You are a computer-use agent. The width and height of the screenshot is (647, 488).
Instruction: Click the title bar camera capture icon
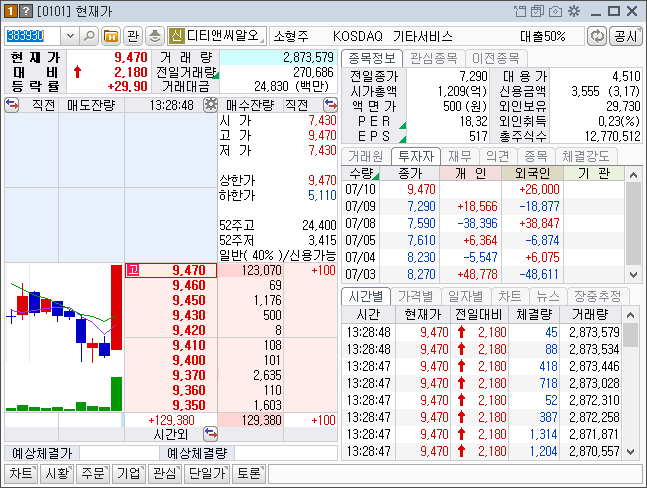555,11
